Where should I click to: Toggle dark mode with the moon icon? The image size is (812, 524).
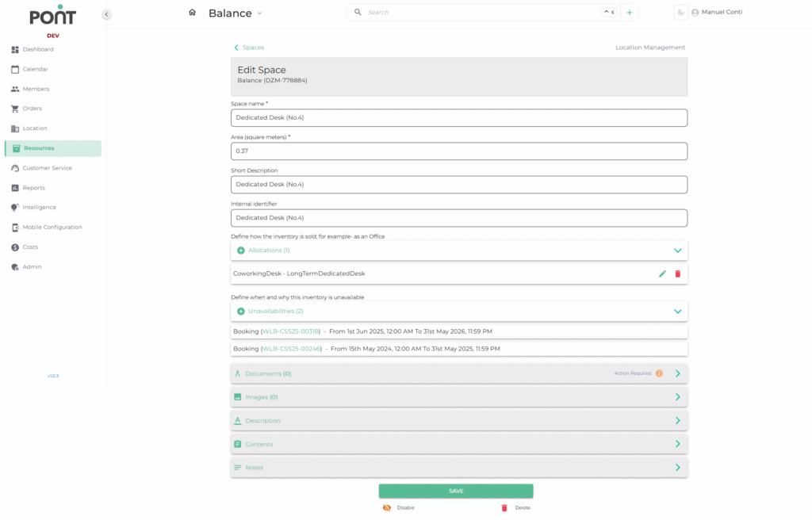[x=680, y=13]
